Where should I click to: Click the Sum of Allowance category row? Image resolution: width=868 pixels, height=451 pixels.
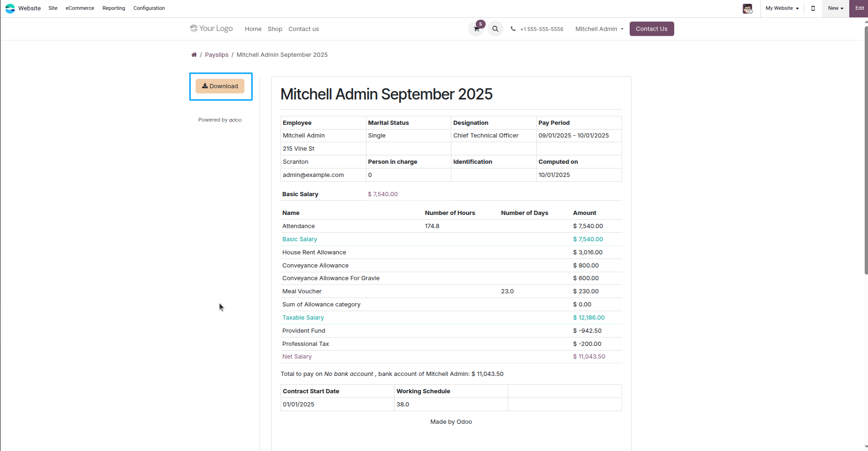point(451,305)
